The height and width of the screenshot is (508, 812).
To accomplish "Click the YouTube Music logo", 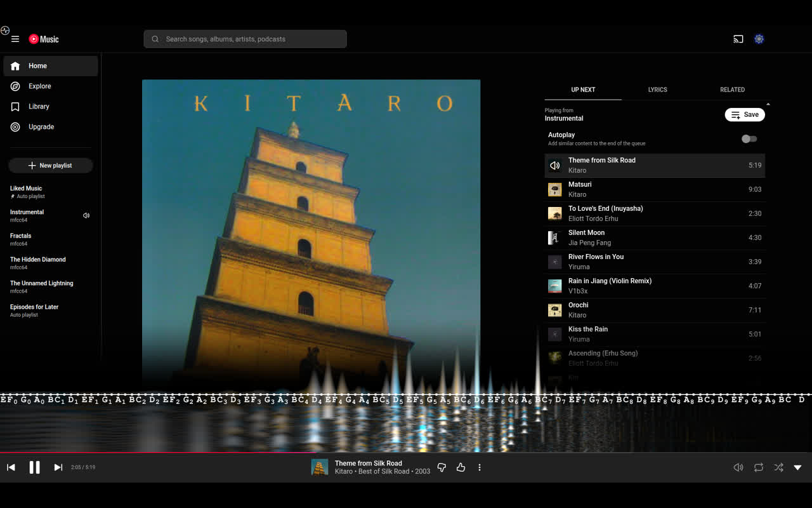I will [x=44, y=39].
